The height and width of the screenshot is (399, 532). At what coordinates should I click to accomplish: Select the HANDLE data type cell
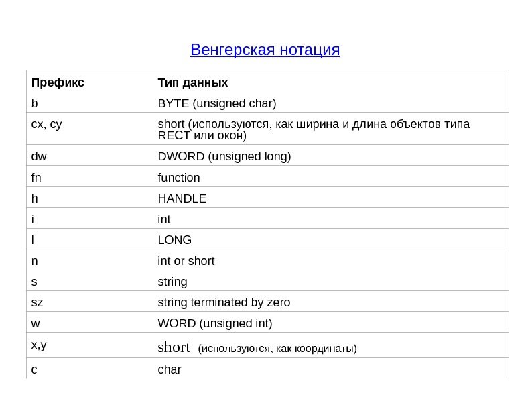tap(182, 198)
